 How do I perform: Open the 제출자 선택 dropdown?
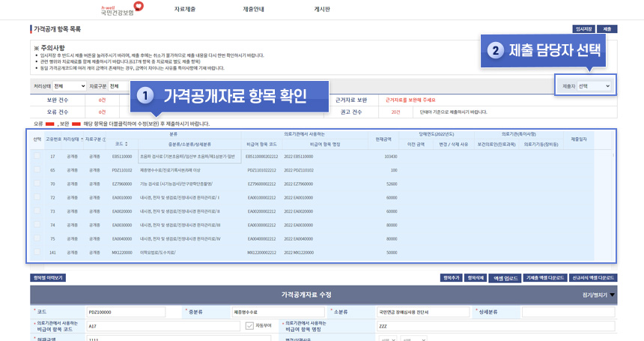pyautogui.click(x=594, y=86)
